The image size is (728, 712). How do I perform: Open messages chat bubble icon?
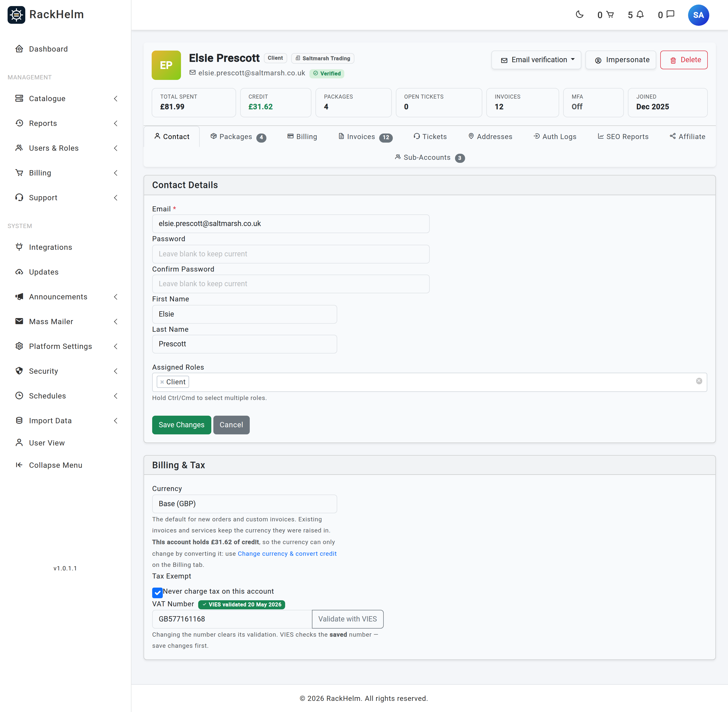(x=670, y=15)
